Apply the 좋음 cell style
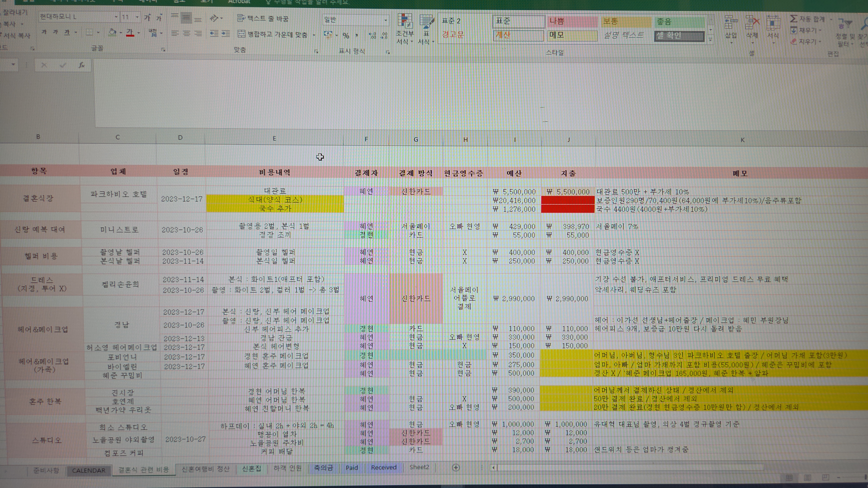The width and height of the screenshot is (868, 488). 680,22
